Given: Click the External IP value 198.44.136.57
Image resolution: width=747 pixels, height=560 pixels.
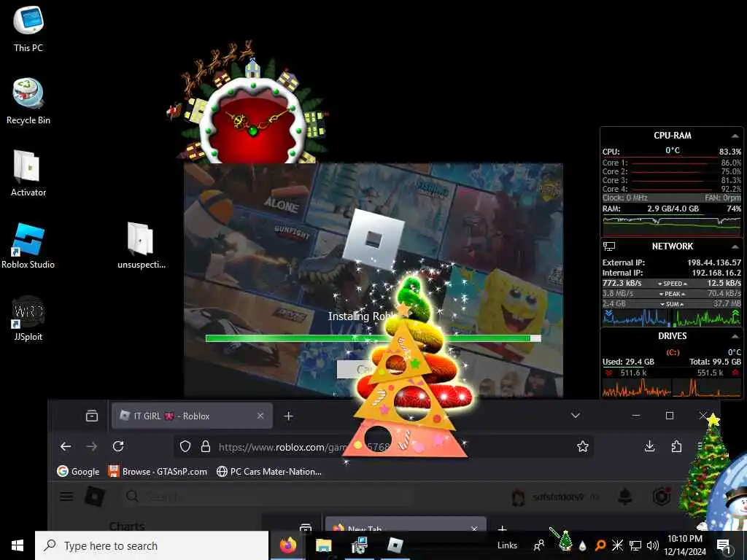Looking at the screenshot, I should tap(714, 262).
